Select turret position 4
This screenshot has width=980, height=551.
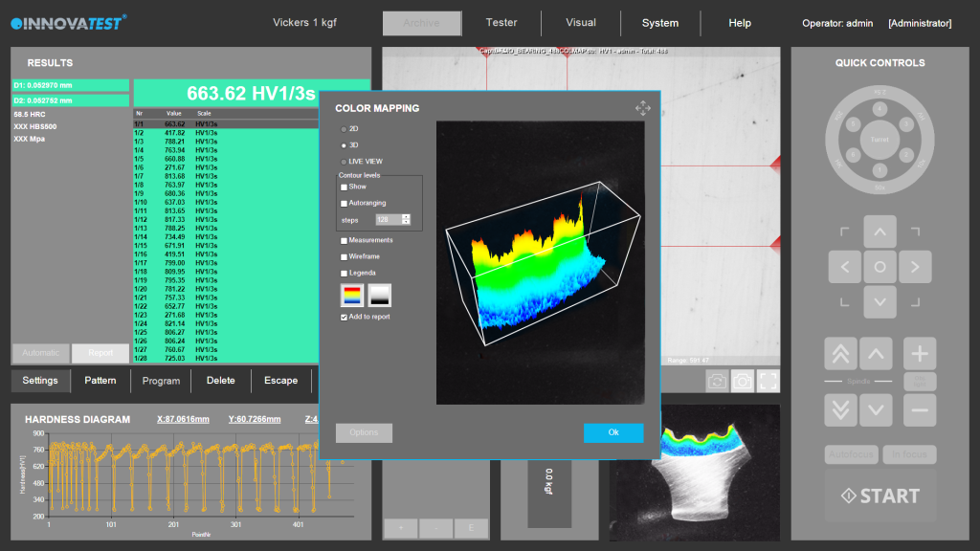click(880, 109)
